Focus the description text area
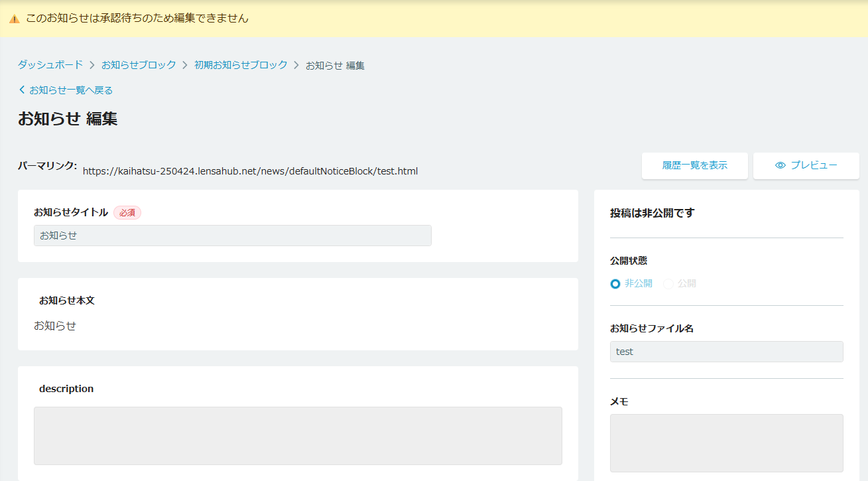 (298, 435)
